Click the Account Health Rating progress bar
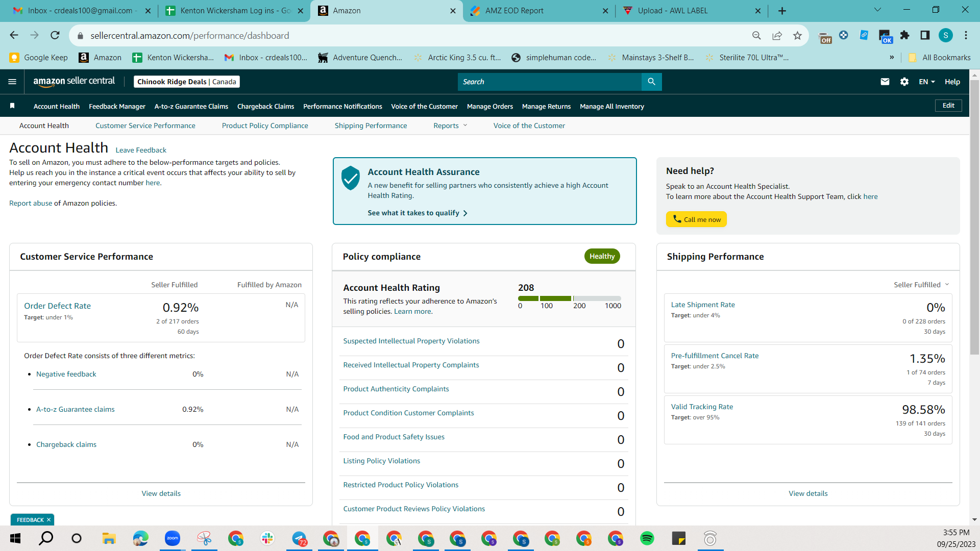 pos(570,298)
